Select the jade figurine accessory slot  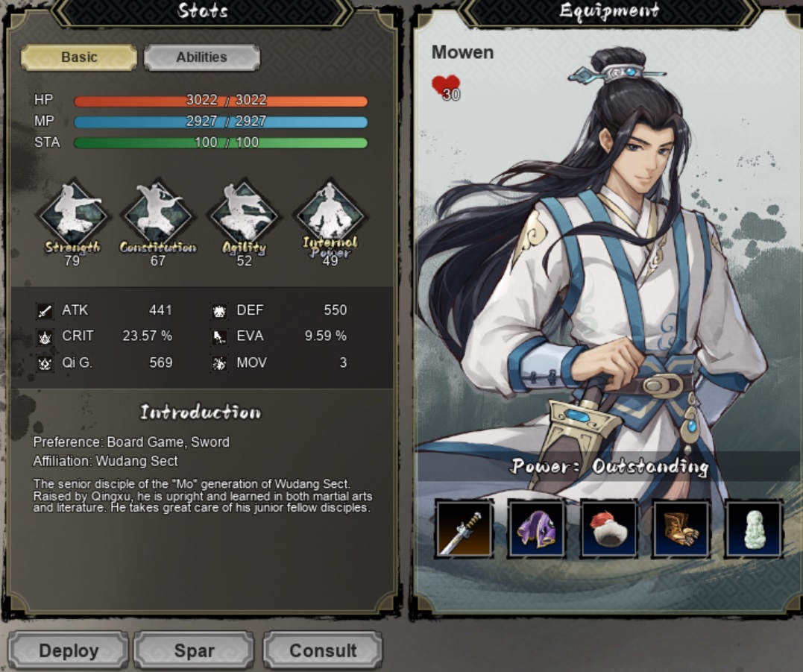pyautogui.click(x=753, y=529)
